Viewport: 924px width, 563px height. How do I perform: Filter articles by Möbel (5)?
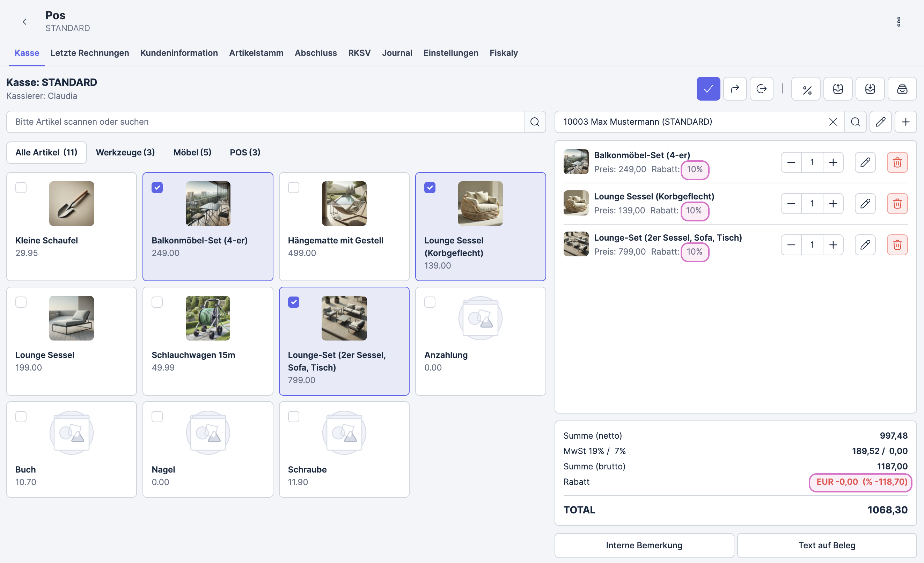[192, 152]
